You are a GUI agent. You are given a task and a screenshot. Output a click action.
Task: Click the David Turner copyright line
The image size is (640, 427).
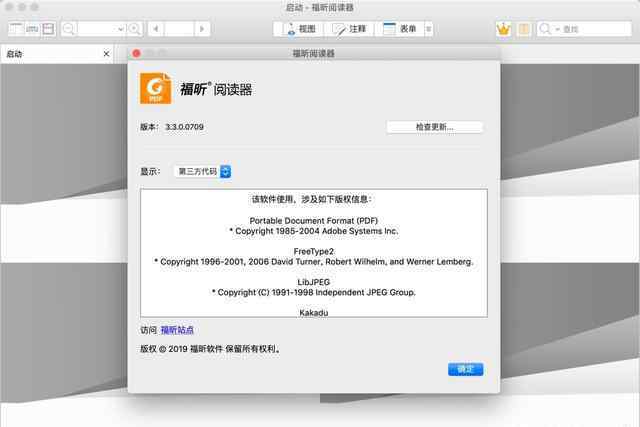tap(313, 262)
